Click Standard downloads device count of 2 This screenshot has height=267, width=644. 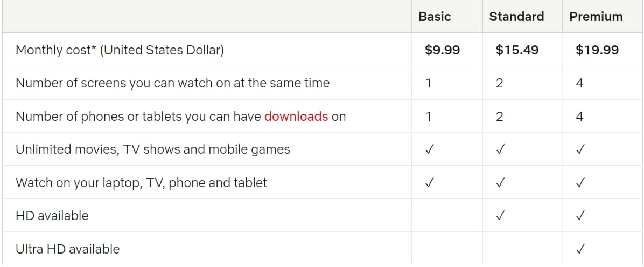500,117
